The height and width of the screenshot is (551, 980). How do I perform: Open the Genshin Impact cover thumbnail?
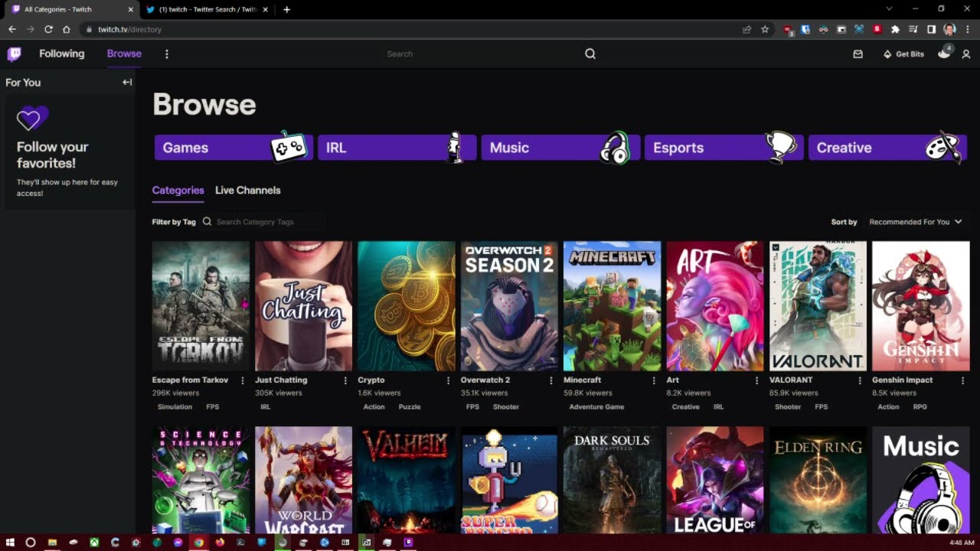(921, 306)
